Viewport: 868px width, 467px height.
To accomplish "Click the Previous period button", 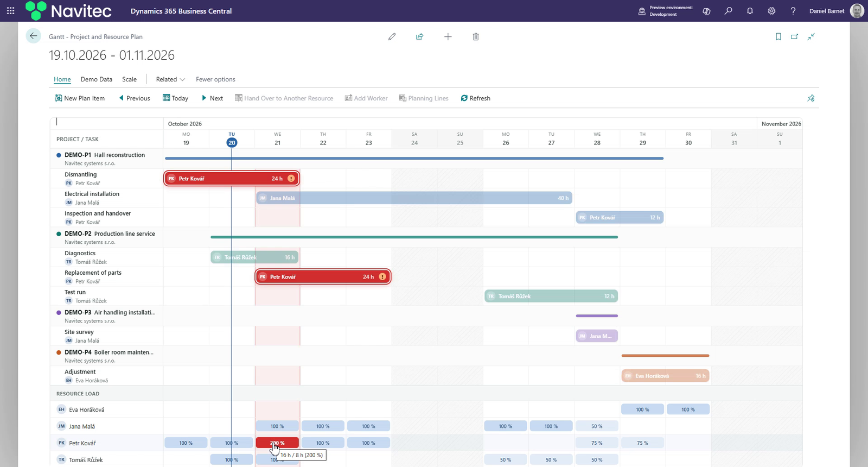I will point(135,98).
